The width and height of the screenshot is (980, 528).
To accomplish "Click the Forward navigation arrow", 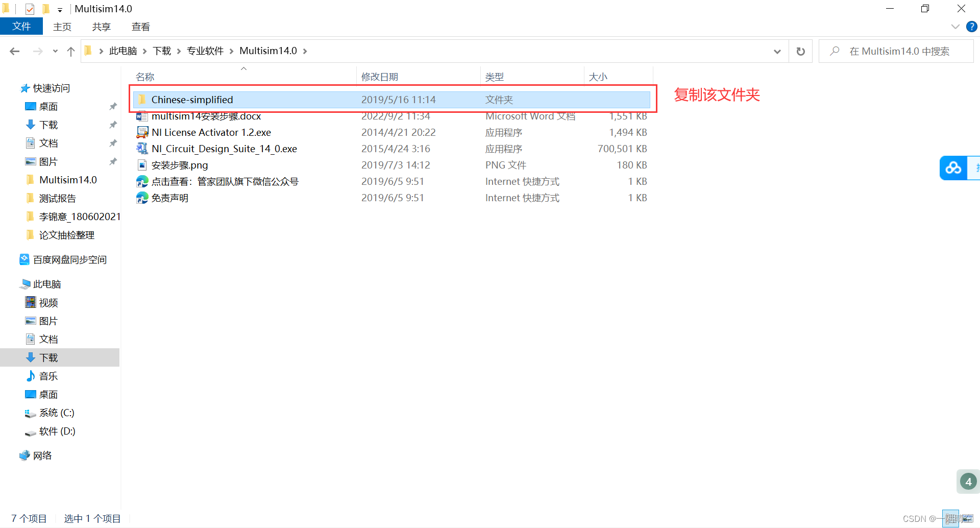I will [x=38, y=51].
